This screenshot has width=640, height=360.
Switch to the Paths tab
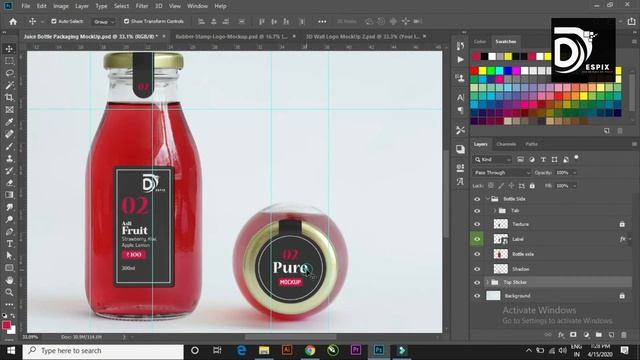(531, 144)
